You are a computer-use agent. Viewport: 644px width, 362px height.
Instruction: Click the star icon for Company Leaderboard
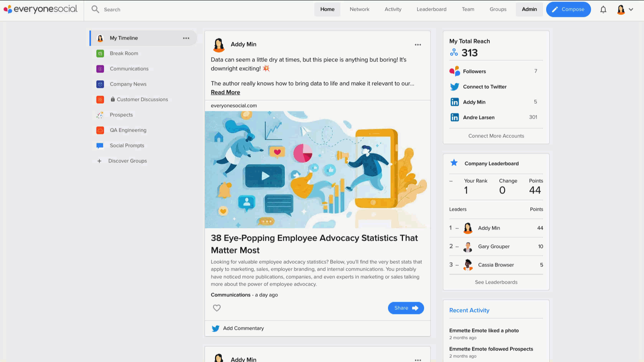click(454, 163)
